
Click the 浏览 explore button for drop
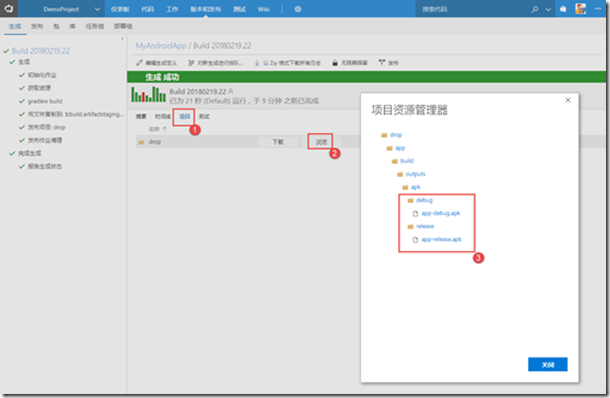click(x=321, y=142)
